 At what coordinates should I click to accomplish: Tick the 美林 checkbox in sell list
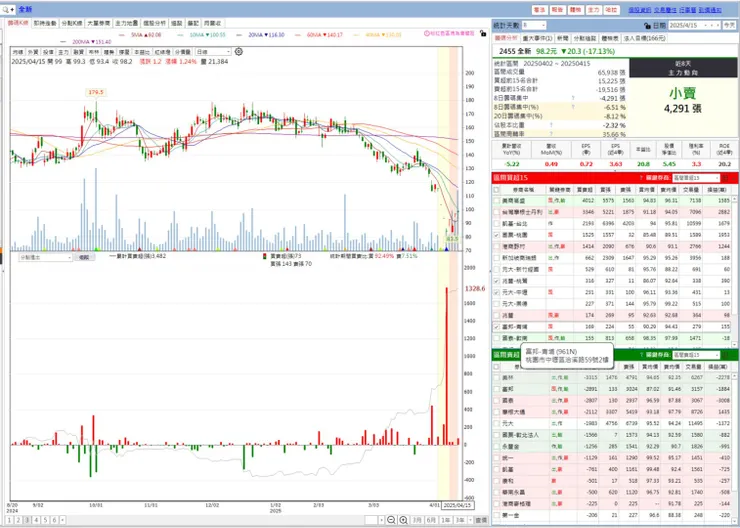click(496, 377)
